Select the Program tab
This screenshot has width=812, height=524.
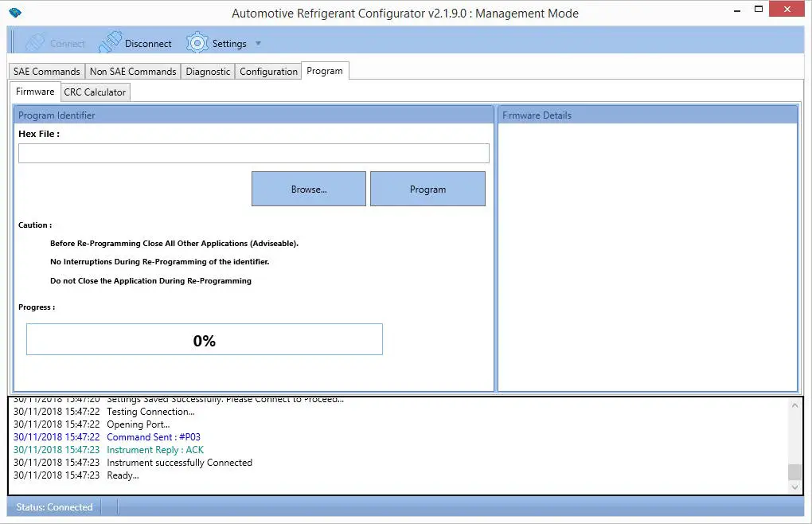[x=325, y=71]
